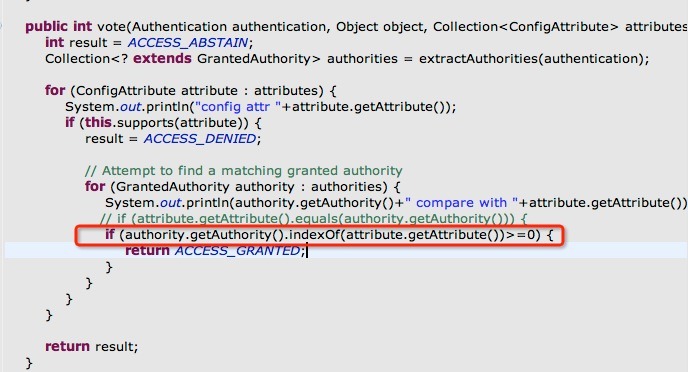This screenshot has height=372, width=688.
Task: Click the supports(attribute) condition
Action: pyautogui.click(x=183, y=123)
